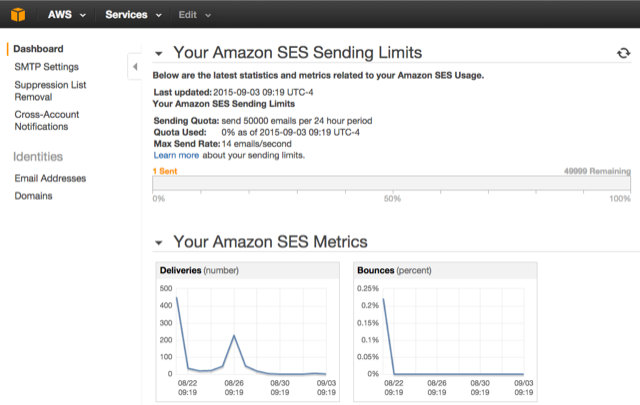Collapse the Sending Limits section triangle

click(x=159, y=53)
